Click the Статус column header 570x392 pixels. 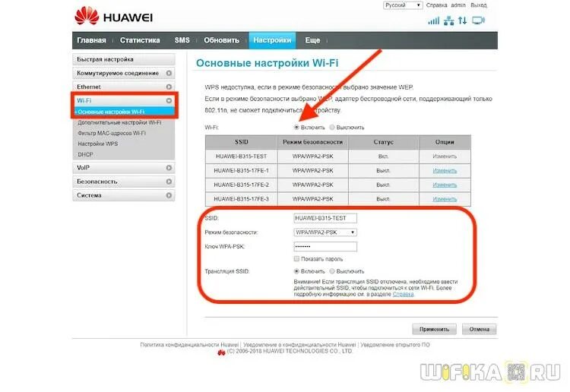point(383,142)
